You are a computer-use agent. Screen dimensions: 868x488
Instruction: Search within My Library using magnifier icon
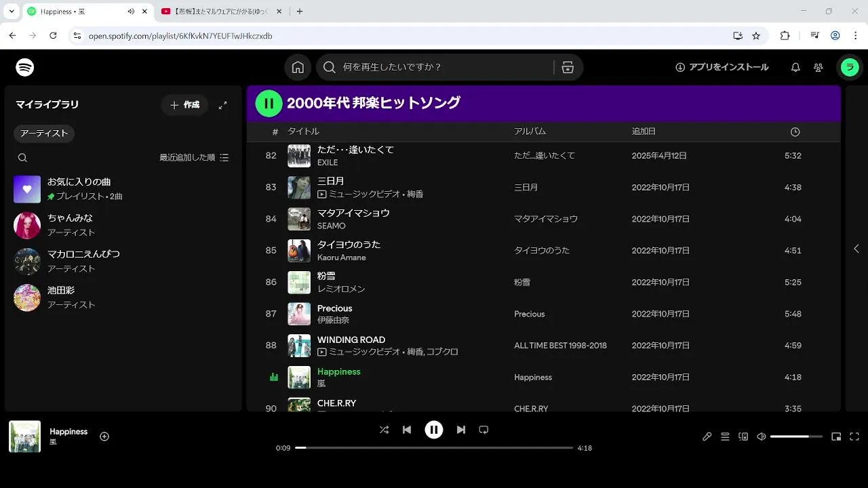(x=22, y=157)
